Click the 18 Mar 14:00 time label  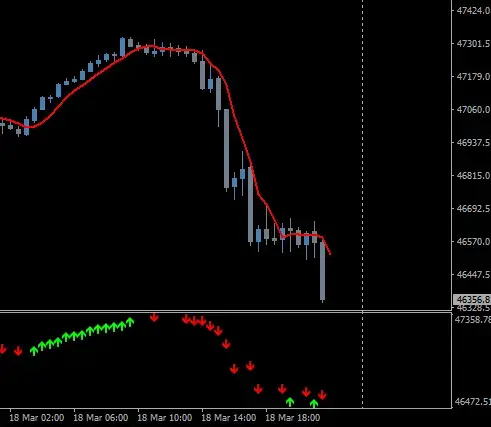click(x=229, y=418)
